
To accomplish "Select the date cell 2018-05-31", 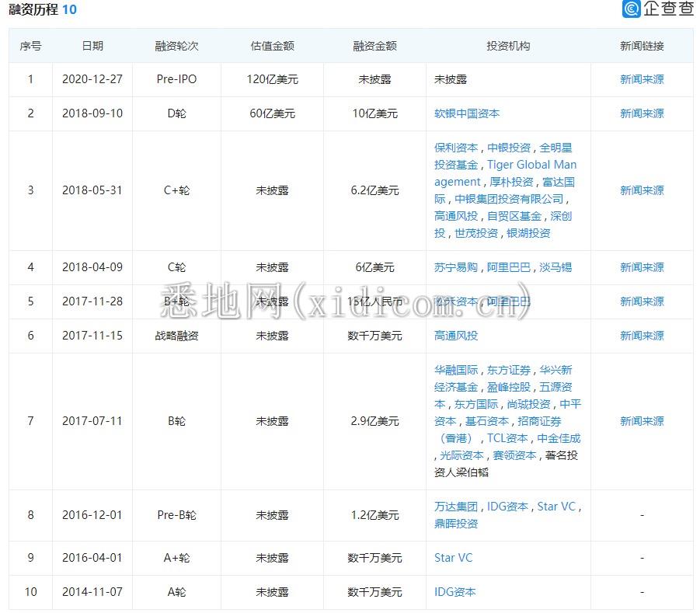I will click(92, 190).
